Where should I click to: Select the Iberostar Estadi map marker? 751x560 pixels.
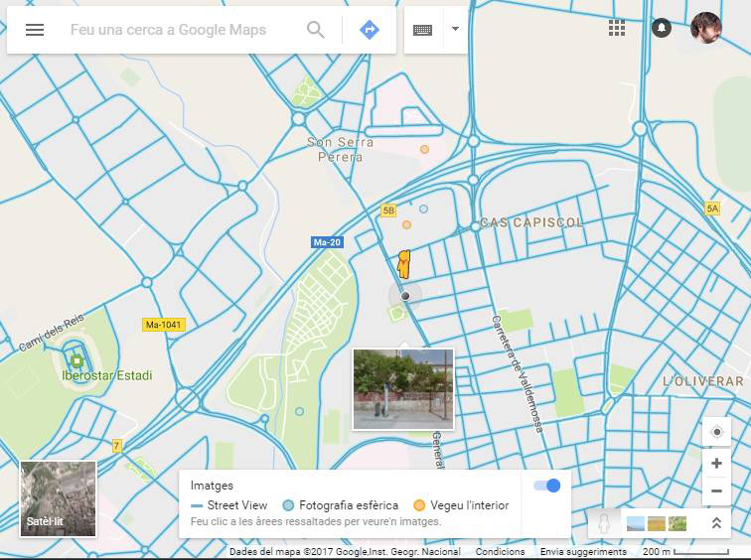click(76, 358)
